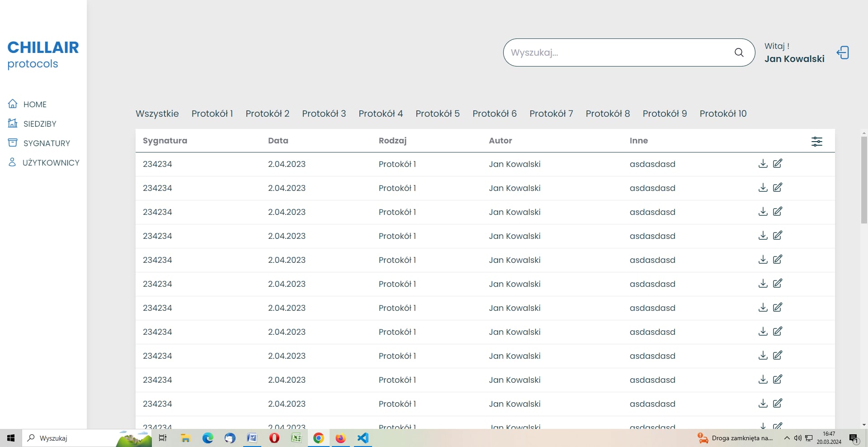The image size is (868, 447).
Task: Edit the protocol in the second table row
Action: [x=778, y=187]
